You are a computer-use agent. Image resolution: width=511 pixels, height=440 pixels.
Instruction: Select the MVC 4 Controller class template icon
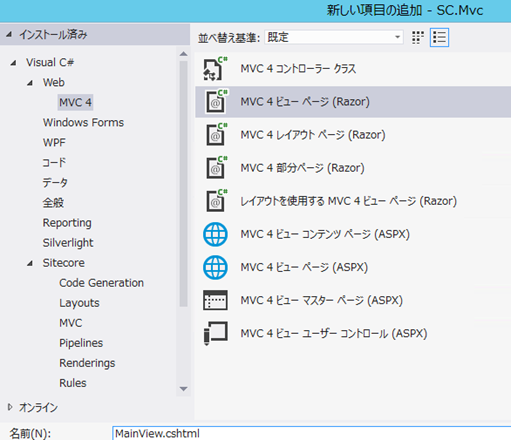click(215, 69)
